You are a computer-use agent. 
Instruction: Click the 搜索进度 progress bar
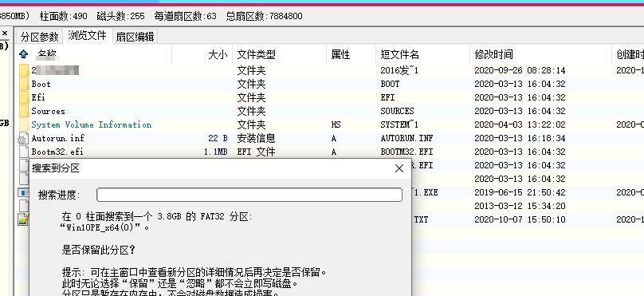[249, 195]
